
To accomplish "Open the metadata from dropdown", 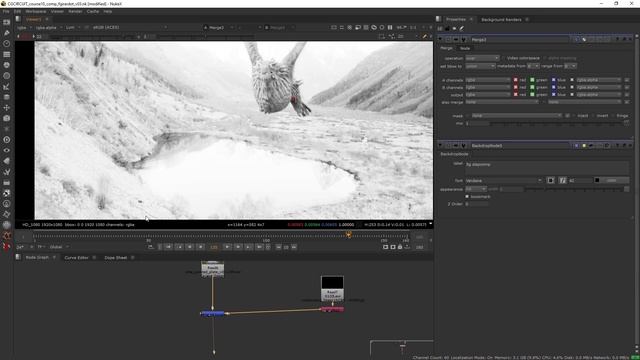I will (533, 66).
